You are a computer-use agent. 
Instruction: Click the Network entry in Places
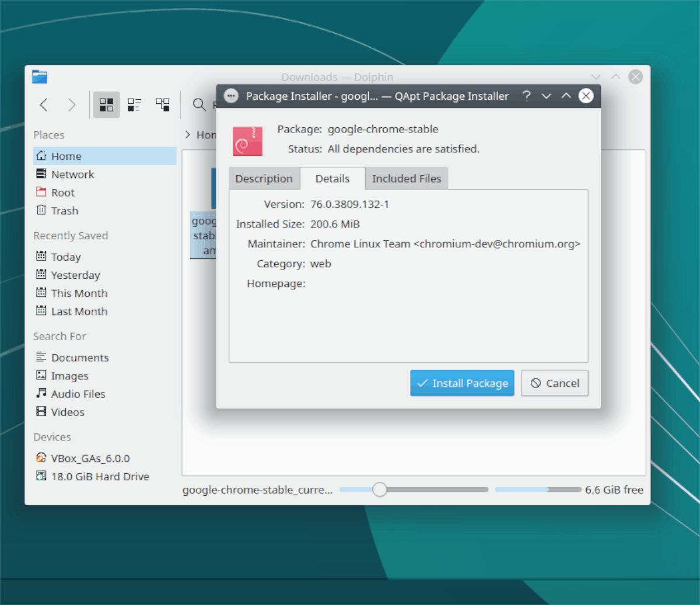point(72,174)
